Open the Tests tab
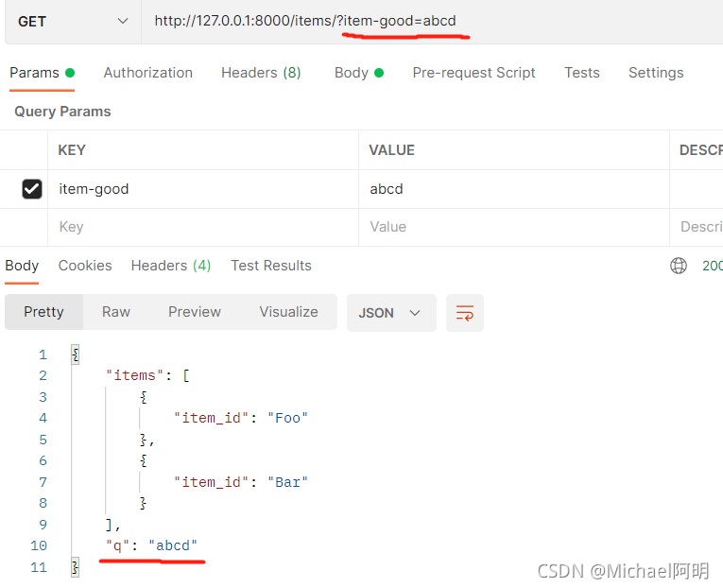The height and width of the screenshot is (588, 723). tap(582, 73)
